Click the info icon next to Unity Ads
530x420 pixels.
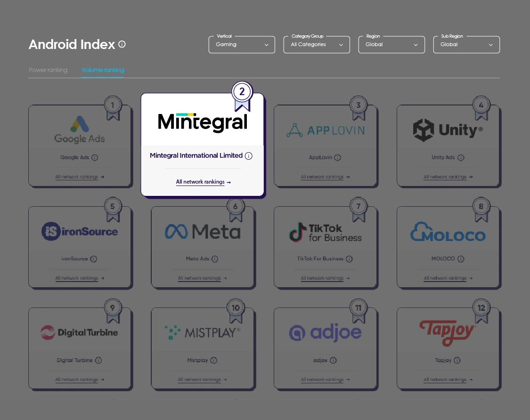(x=461, y=157)
